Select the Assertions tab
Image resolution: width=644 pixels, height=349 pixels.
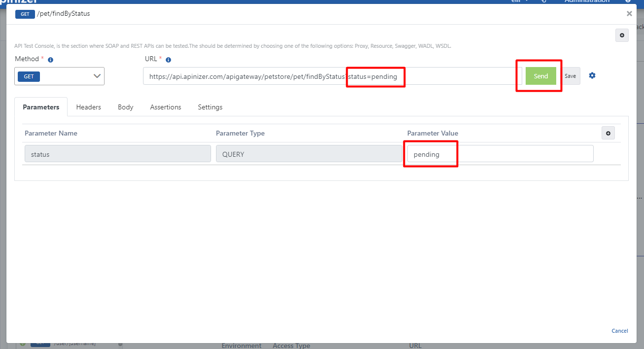point(166,107)
